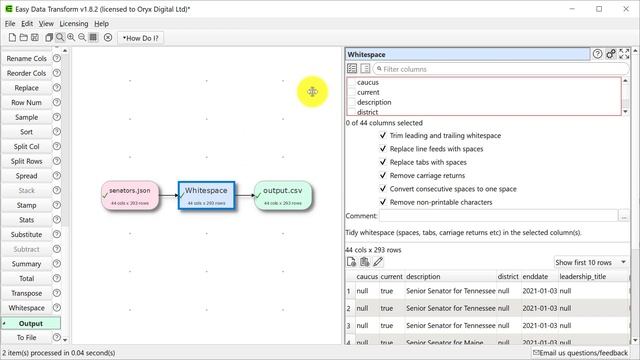Open help icon next to Sort
The width and height of the screenshot is (640, 360).
pyautogui.click(x=57, y=132)
